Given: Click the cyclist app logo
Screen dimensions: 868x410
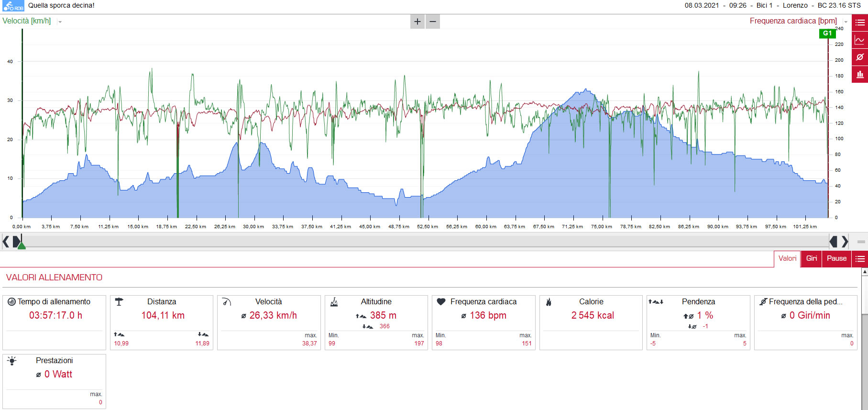Looking at the screenshot, I should (13, 6).
